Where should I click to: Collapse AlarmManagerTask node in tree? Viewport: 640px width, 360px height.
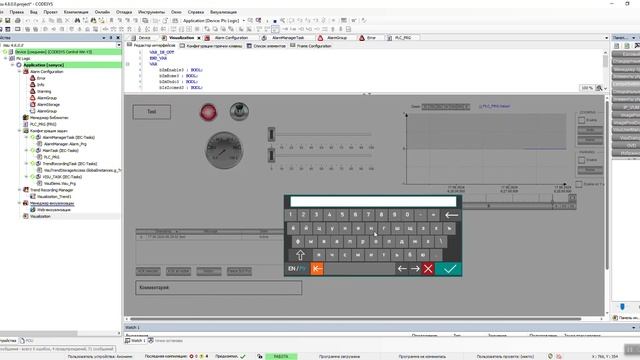(x=26, y=138)
